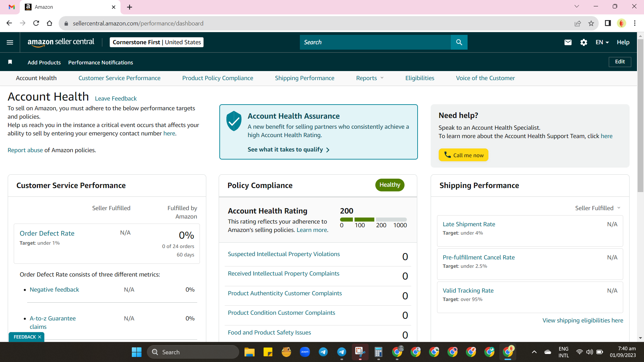Viewport: 644px width, 362px height.
Task: Open the Customer Service Performance tab
Action: 119,78
